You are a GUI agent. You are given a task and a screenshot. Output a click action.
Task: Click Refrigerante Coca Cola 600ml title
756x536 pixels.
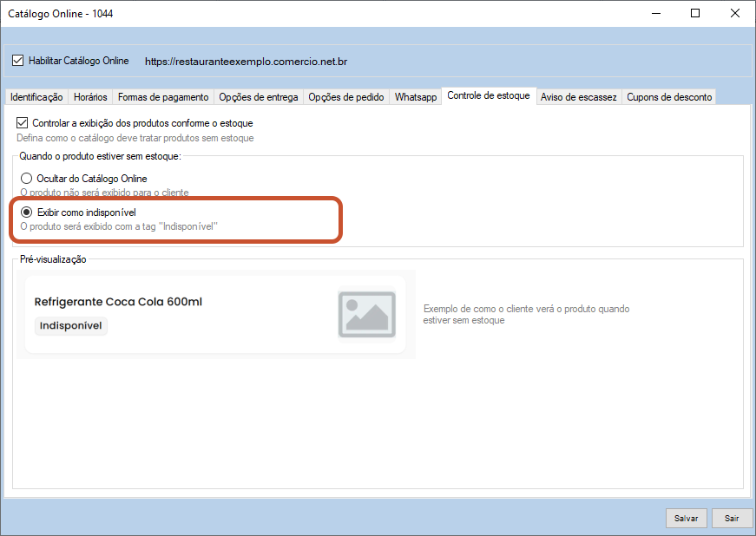[118, 302]
